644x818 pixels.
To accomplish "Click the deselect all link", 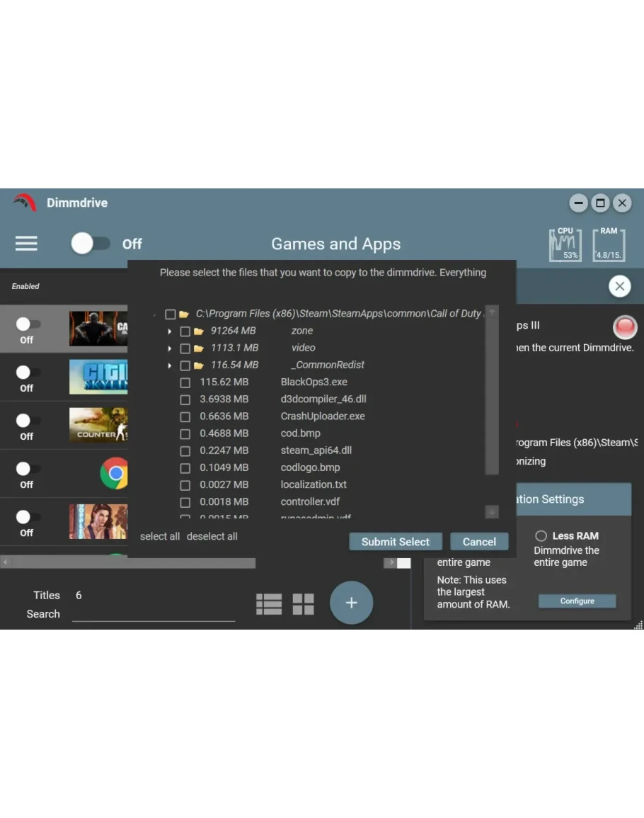I will click(x=212, y=537).
